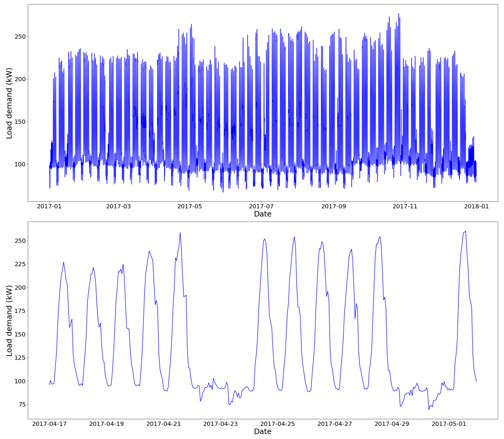
Task: Click the 2017-04-21 tick label
Action: tap(163, 424)
